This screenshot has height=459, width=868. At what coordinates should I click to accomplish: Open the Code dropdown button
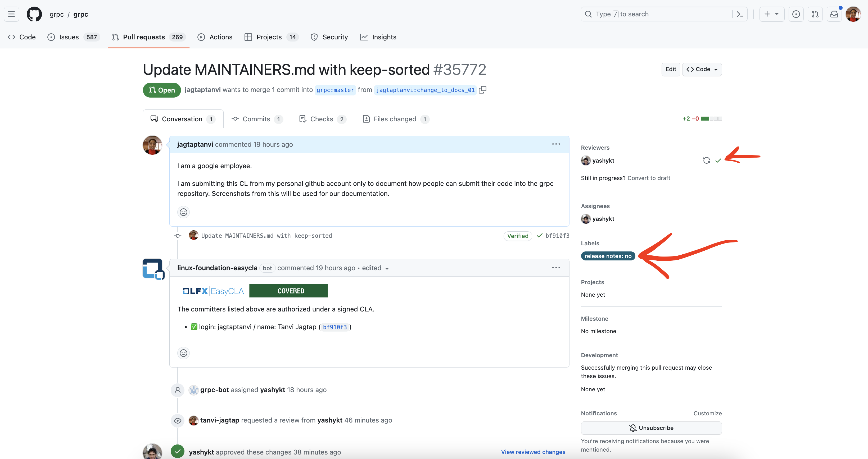click(x=702, y=69)
